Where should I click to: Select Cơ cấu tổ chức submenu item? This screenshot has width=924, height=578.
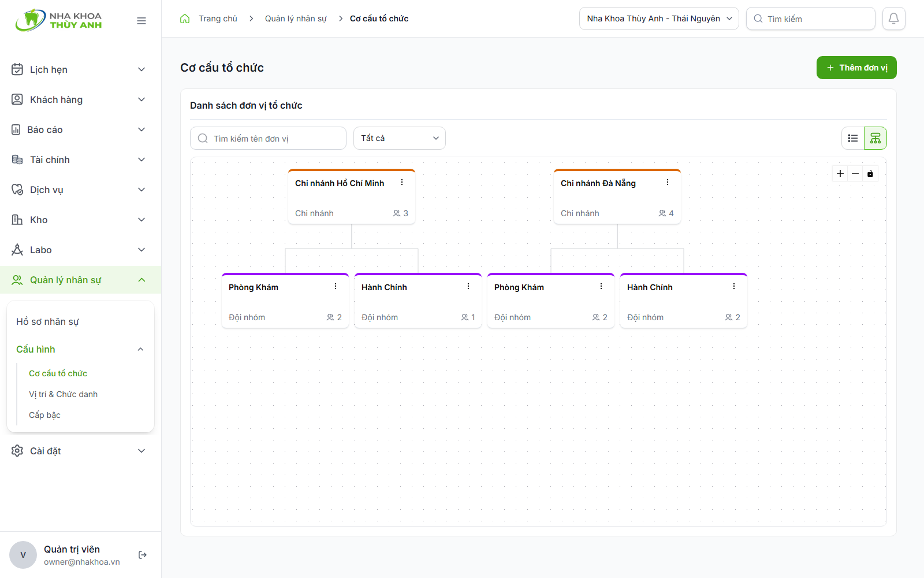[x=58, y=373]
